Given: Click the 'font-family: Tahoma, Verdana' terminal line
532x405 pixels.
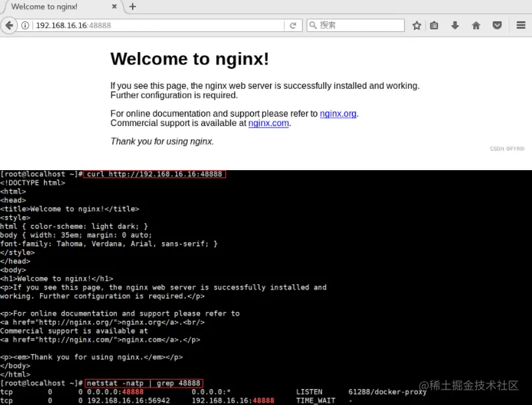Looking at the screenshot, I should point(109,244).
